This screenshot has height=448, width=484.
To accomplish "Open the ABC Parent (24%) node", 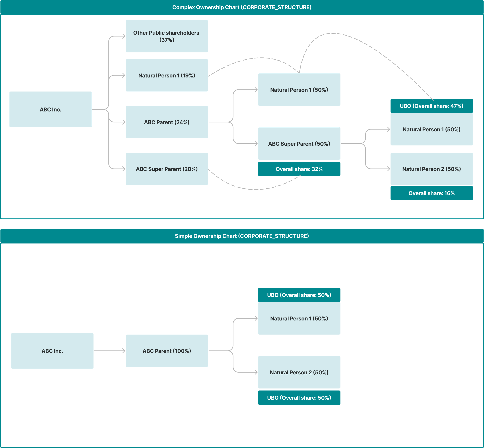I will click(167, 122).
